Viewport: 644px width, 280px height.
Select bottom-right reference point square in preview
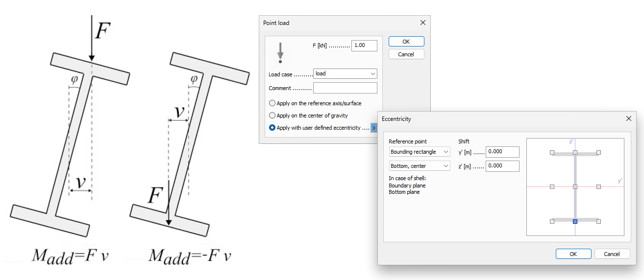click(598, 222)
